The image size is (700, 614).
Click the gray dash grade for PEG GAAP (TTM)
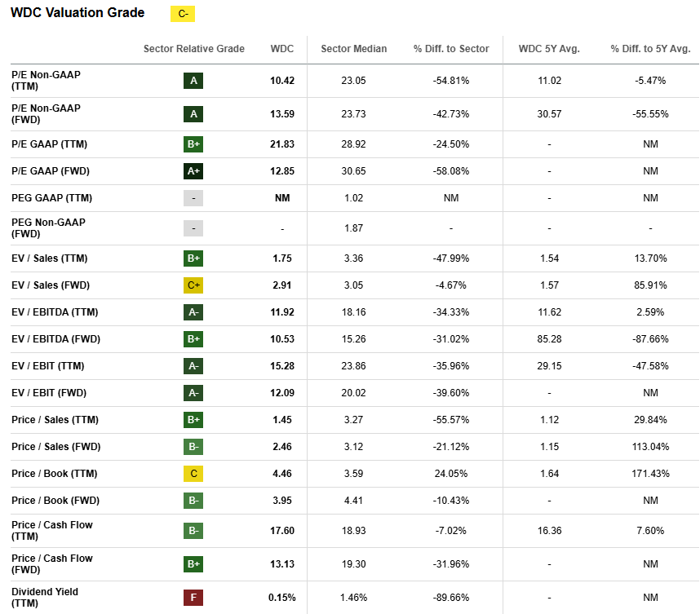pyautogui.click(x=193, y=197)
